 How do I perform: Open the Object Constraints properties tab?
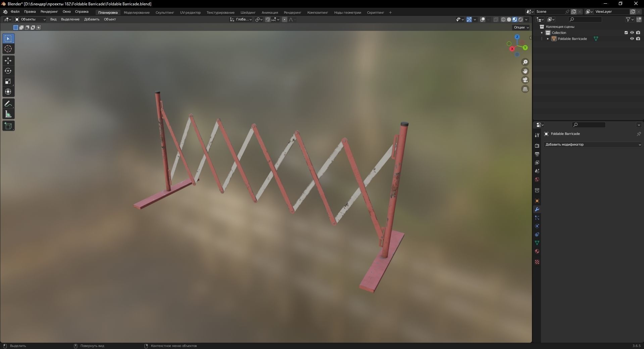click(x=537, y=235)
